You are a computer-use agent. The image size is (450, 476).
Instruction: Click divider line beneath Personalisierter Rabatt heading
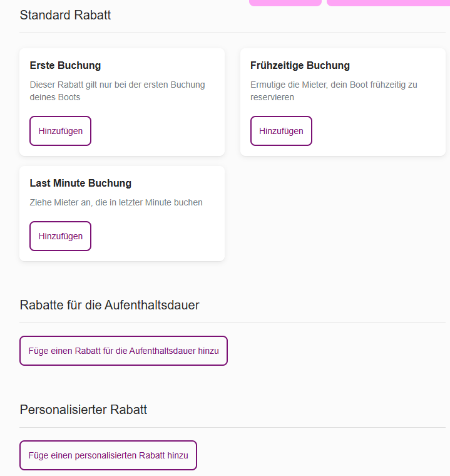[232, 427]
